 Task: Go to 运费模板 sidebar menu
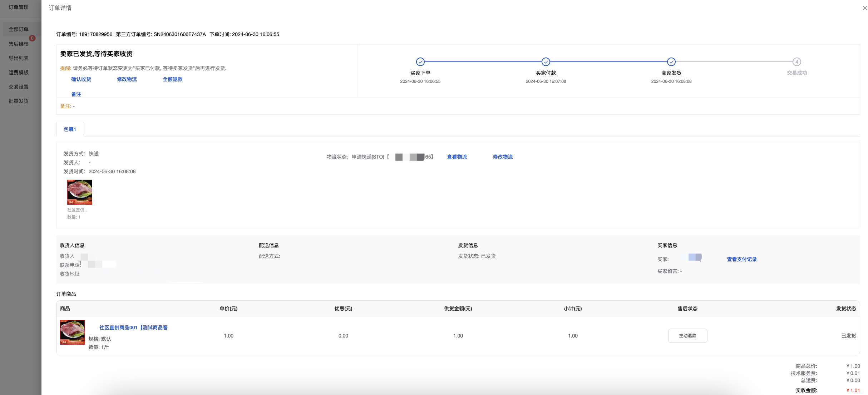pos(19,72)
